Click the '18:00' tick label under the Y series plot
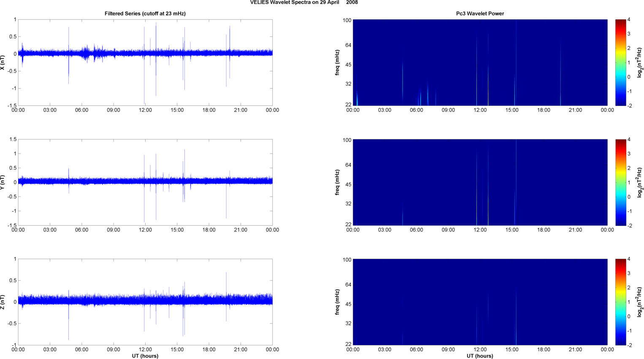The width and height of the screenshot is (644, 359). [x=209, y=230]
